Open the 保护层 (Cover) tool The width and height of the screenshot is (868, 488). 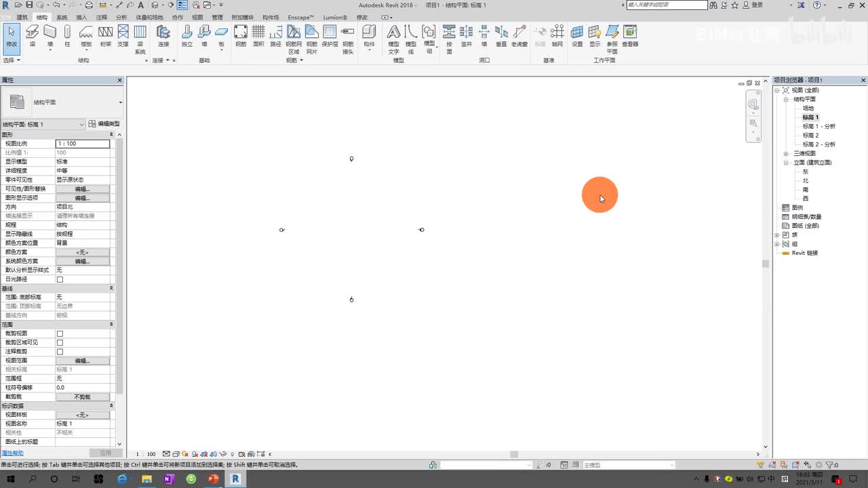pyautogui.click(x=330, y=36)
